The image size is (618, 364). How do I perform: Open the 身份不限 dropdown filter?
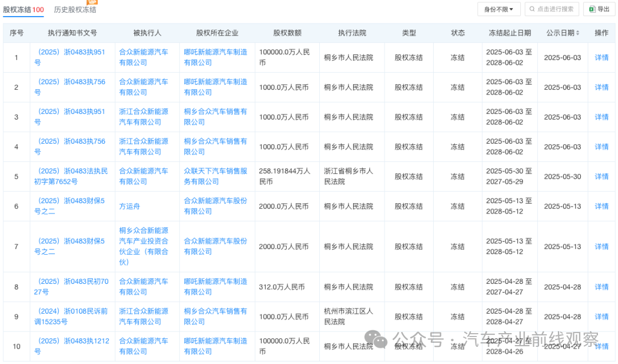[498, 9]
